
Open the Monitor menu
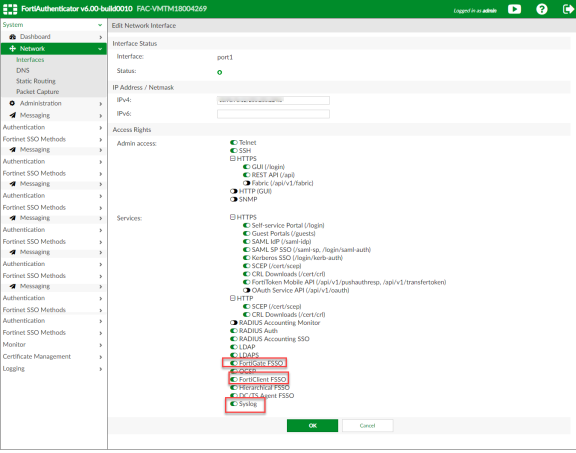[x=14, y=344]
